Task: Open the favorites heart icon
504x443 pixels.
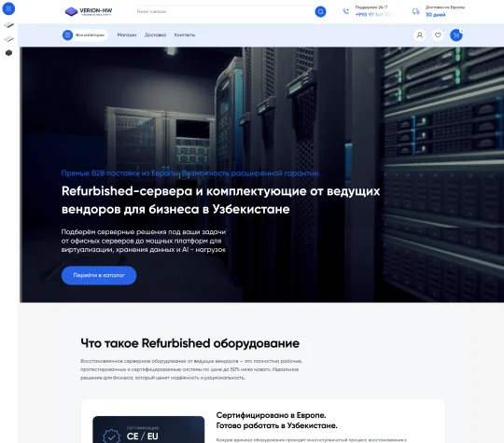Action: pyautogui.click(x=438, y=35)
